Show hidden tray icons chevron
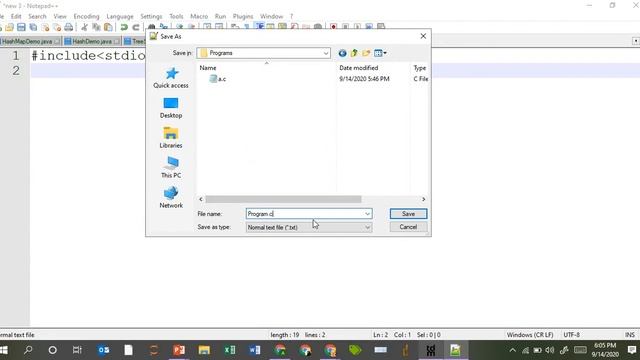The height and width of the screenshot is (360, 640). tap(513, 350)
